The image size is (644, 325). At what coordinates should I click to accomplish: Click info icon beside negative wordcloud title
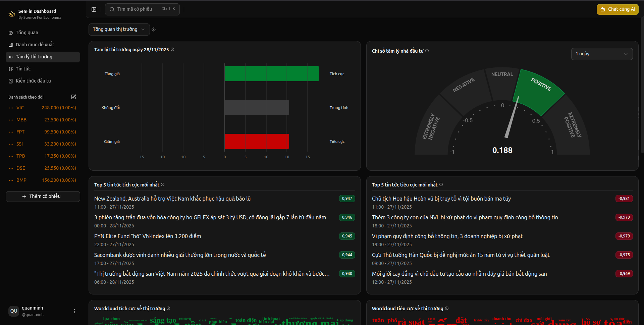[x=447, y=308]
